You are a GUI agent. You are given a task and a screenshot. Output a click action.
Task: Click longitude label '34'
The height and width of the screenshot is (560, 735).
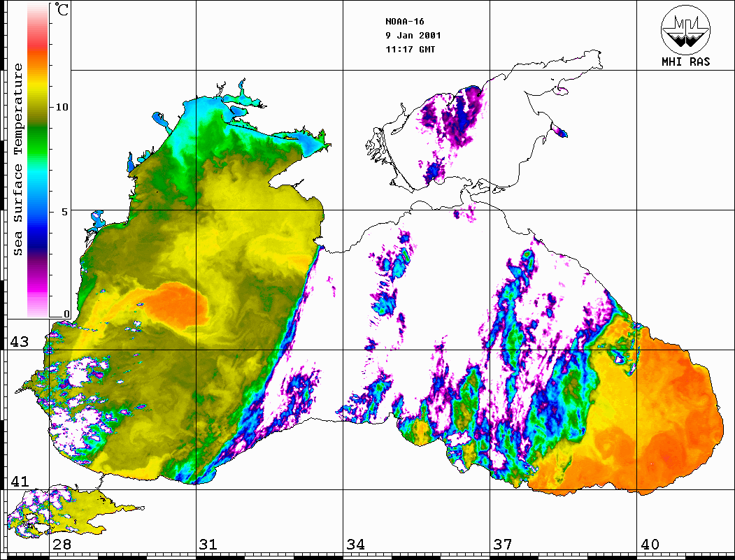[x=355, y=544]
